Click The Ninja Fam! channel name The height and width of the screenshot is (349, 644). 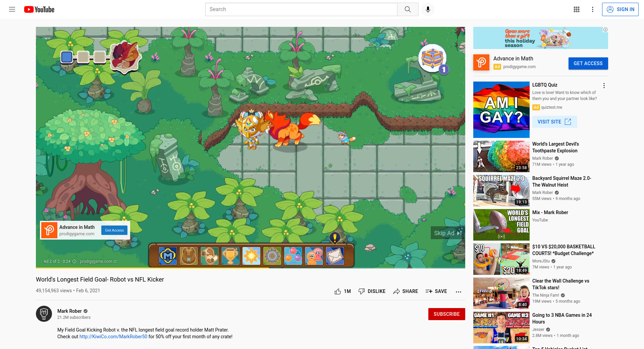[545, 295]
